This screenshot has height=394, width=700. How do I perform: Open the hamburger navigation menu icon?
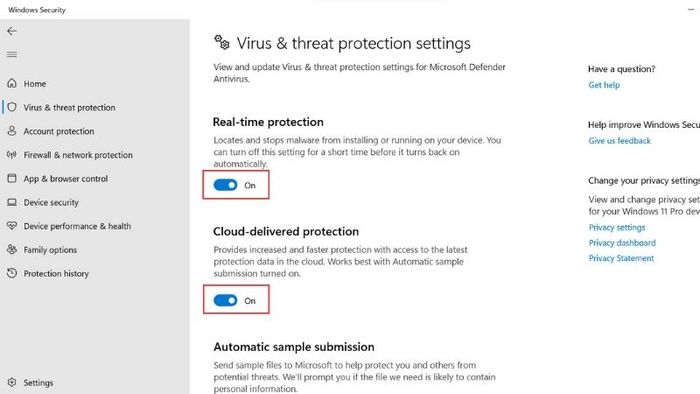[x=12, y=54]
